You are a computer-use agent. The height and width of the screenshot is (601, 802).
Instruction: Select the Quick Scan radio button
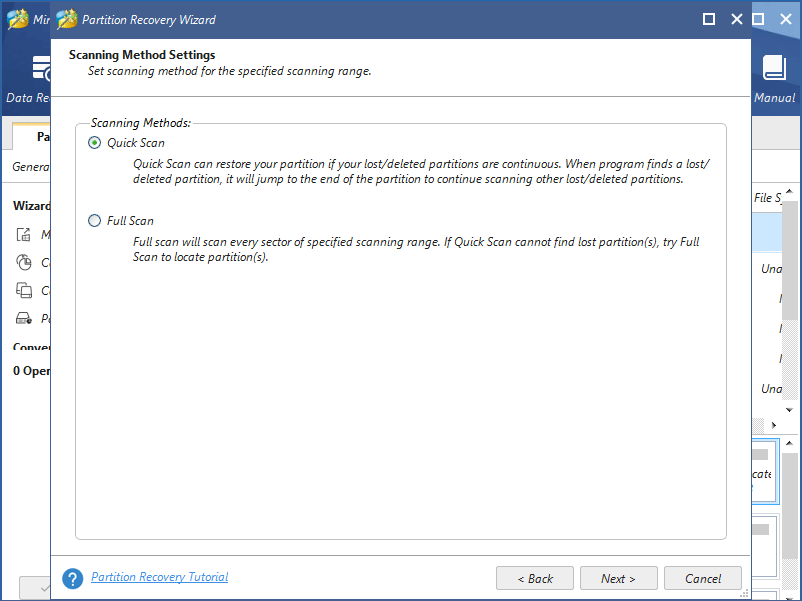(95, 143)
